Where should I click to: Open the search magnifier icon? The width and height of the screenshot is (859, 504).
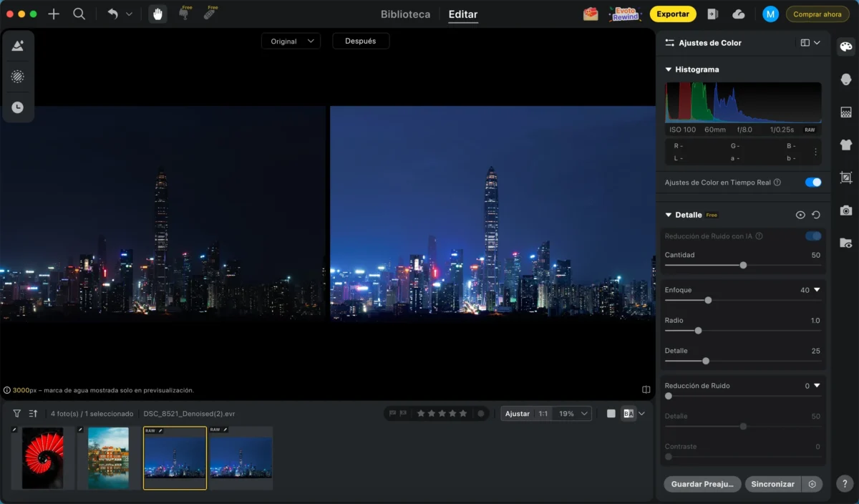coord(79,14)
